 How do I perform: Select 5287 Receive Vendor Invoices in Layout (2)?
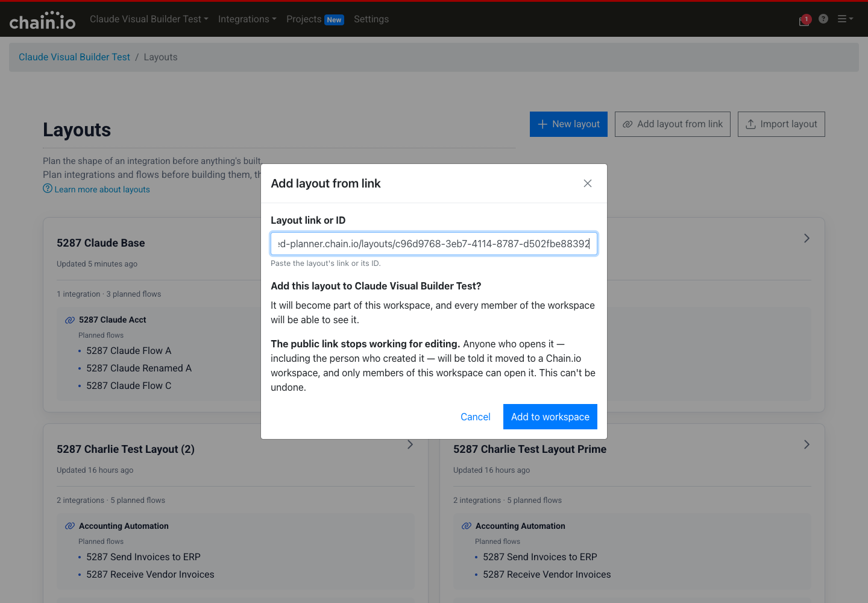pyautogui.click(x=150, y=575)
